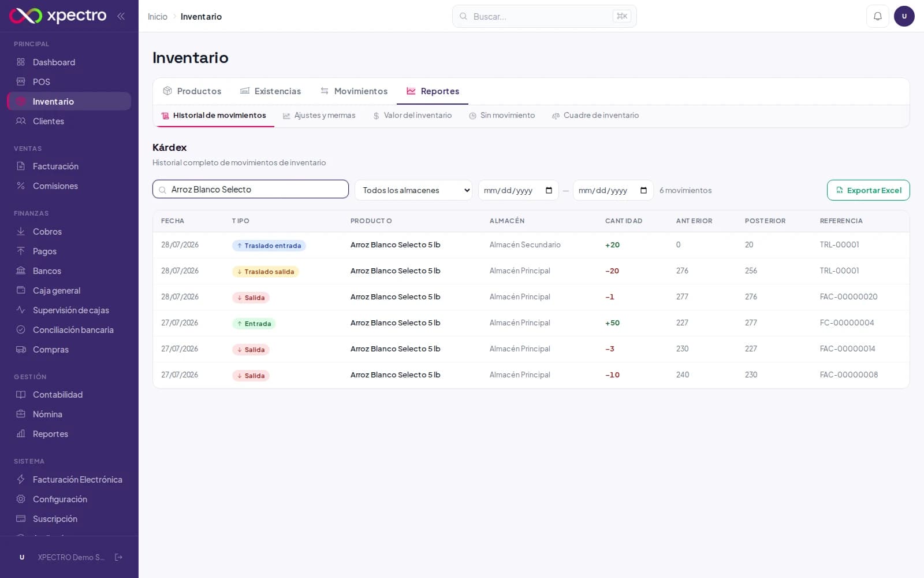Viewport: 924px width, 578px height.
Task: Click the REFERENCIA column header
Action: coord(841,221)
